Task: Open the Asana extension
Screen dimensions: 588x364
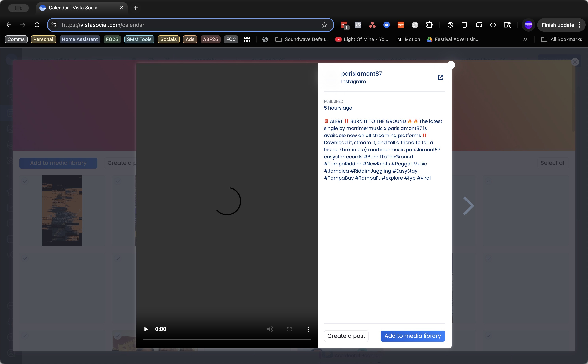Action: click(x=372, y=25)
